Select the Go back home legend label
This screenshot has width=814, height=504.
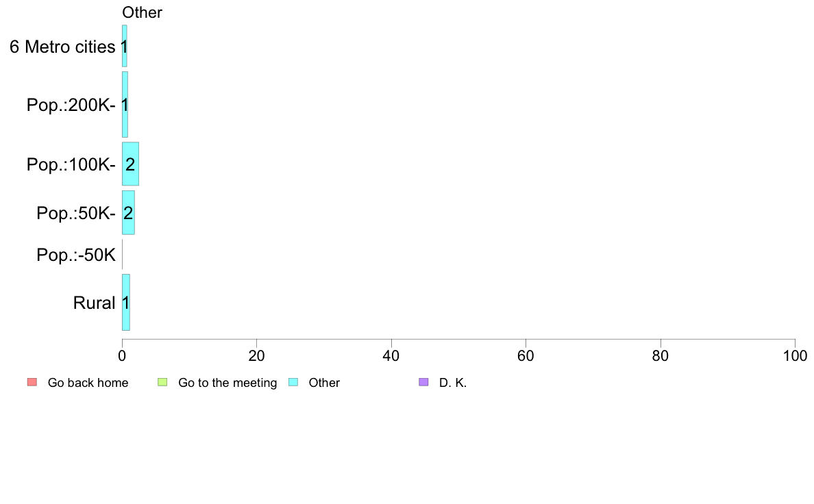(88, 383)
